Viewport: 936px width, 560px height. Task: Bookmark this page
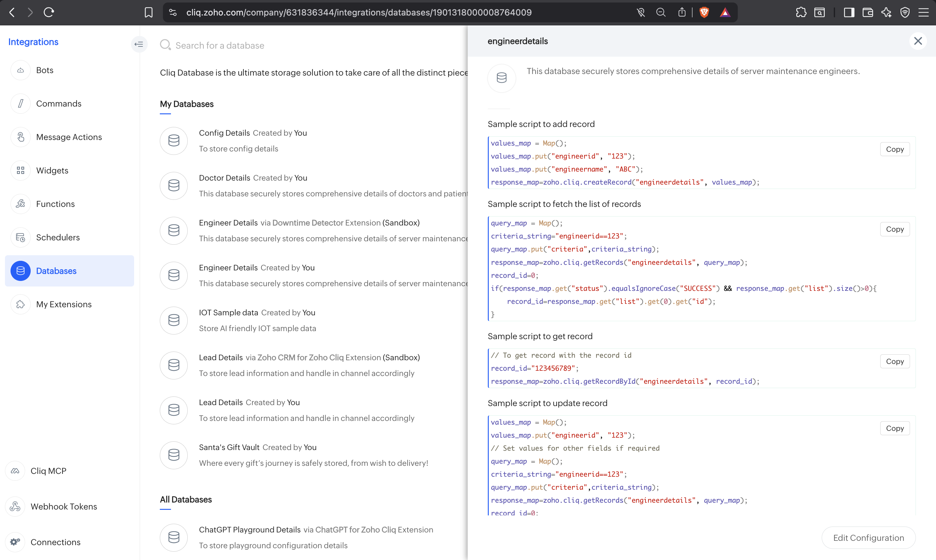(149, 12)
